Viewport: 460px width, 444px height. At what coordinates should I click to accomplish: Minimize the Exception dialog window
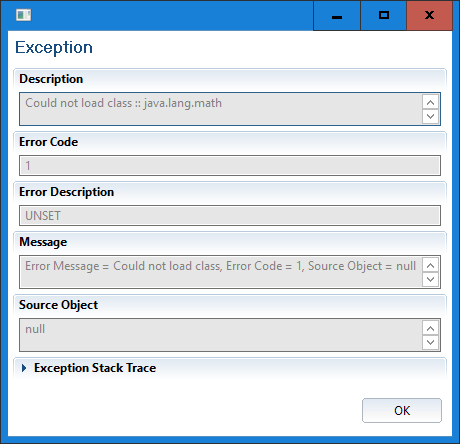337,15
